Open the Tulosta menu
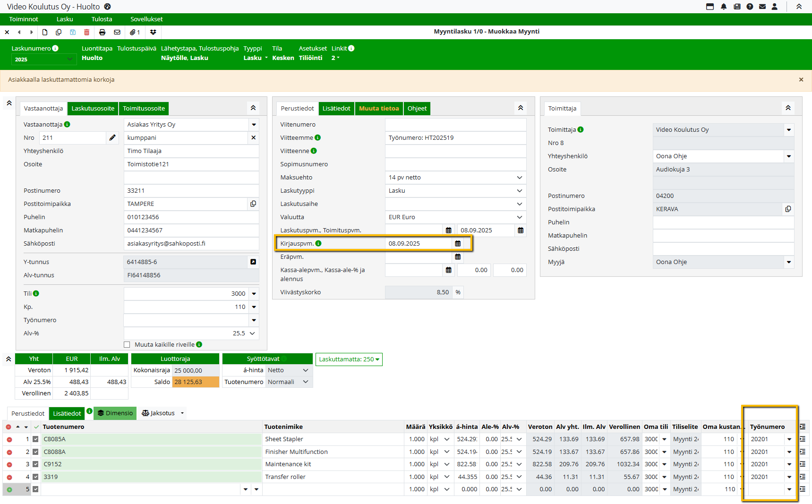 (102, 19)
